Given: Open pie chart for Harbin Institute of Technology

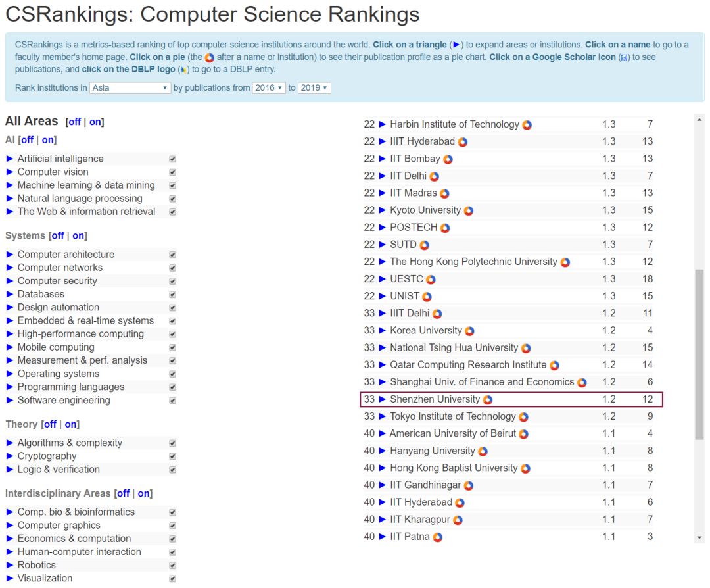Looking at the screenshot, I should (527, 125).
